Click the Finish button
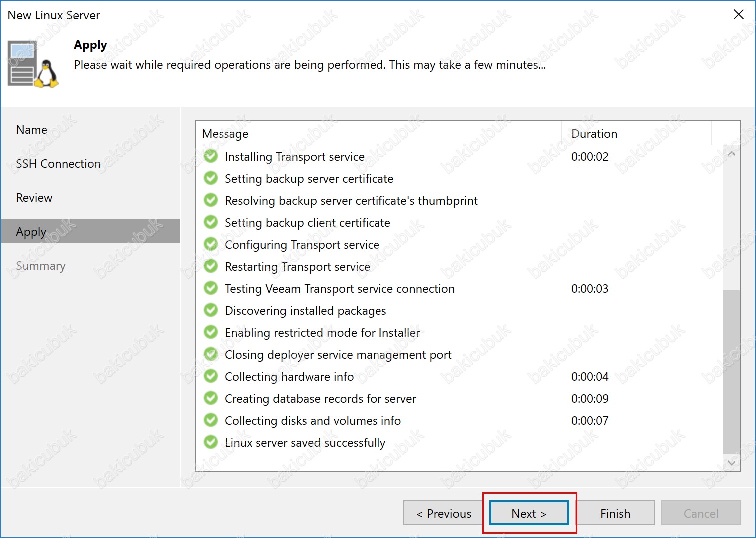Screen dimensions: 756x538 tap(615, 513)
